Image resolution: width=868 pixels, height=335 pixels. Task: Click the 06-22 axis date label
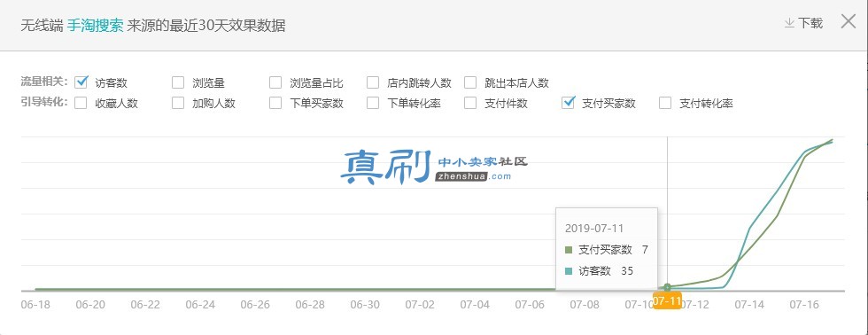coord(145,305)
